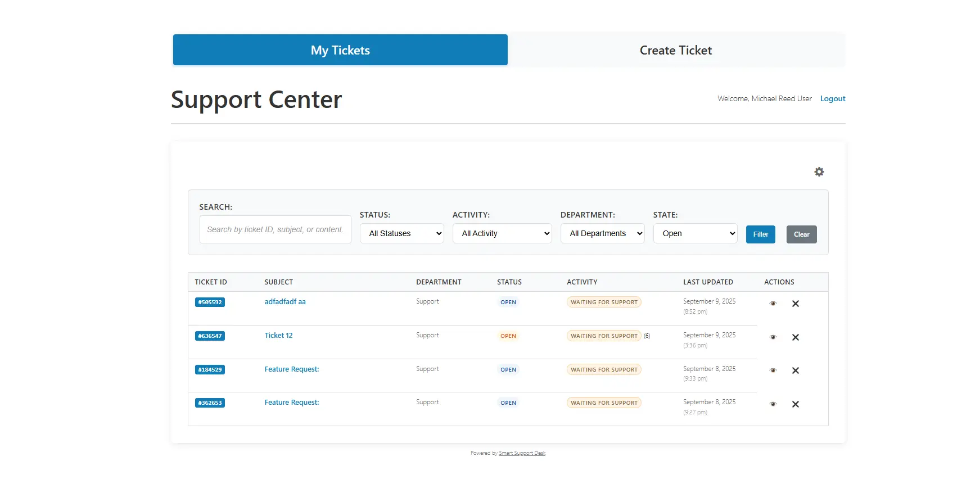The width and height of the screenshot is (980, 479).
Task: Open Feature Request ticket #362653 subject
Action: click(x=292, y=403)
